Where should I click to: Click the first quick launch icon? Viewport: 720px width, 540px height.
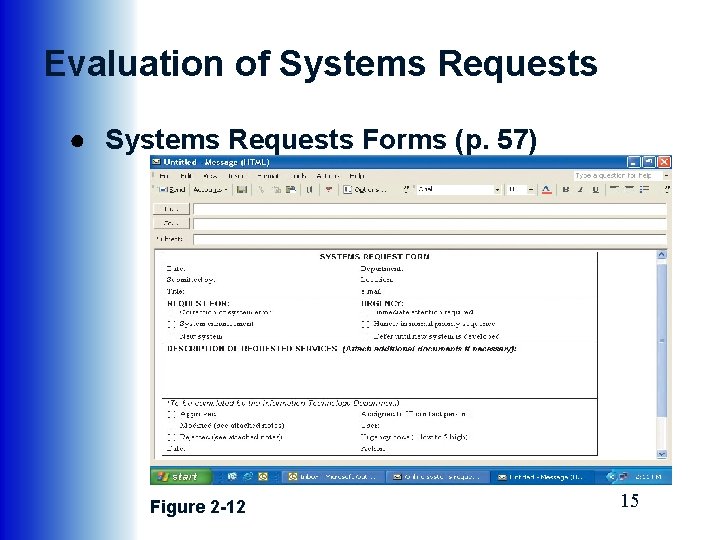[232, 477]
